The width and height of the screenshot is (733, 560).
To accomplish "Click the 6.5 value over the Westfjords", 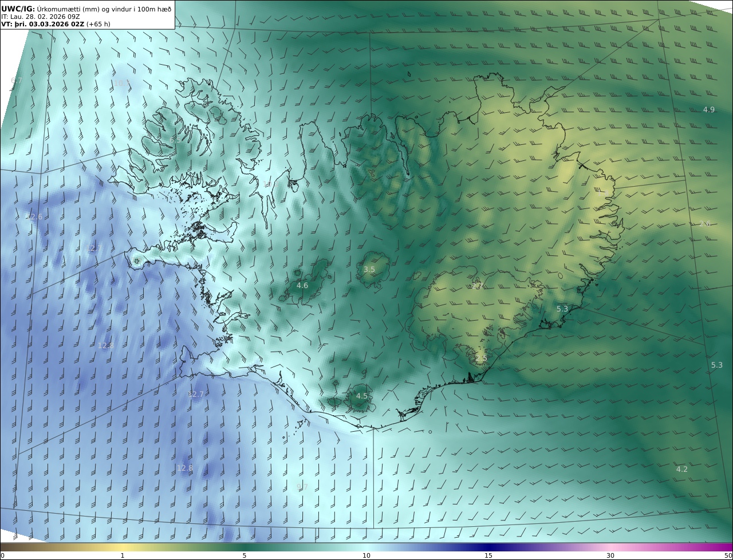I will coord(175,140).
